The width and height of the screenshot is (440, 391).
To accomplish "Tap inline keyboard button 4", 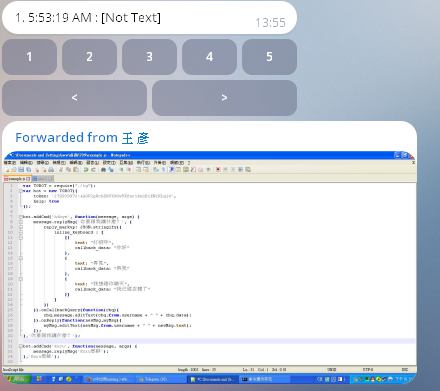I will (209, 57).
